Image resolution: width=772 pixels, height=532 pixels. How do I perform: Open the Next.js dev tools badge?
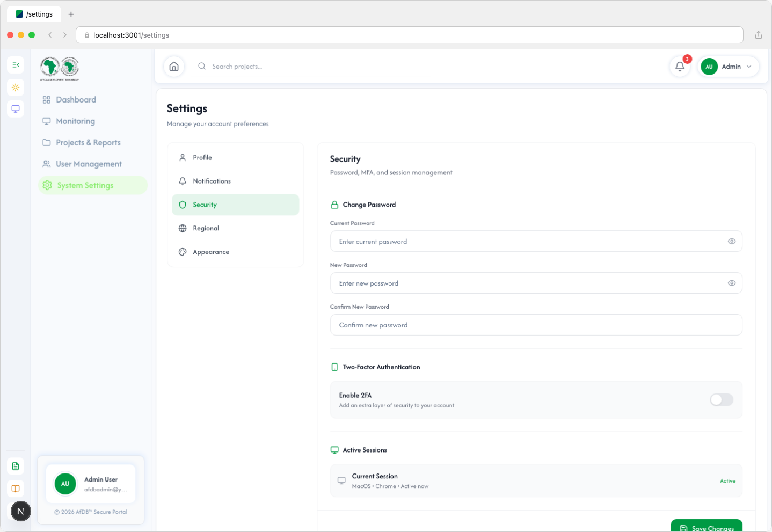coord(21,511)
